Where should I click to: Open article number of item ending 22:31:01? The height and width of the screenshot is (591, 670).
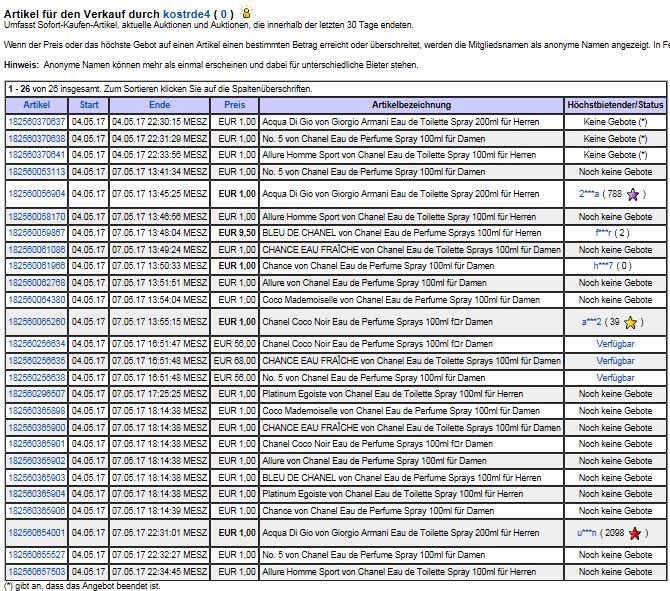point(37,533)
